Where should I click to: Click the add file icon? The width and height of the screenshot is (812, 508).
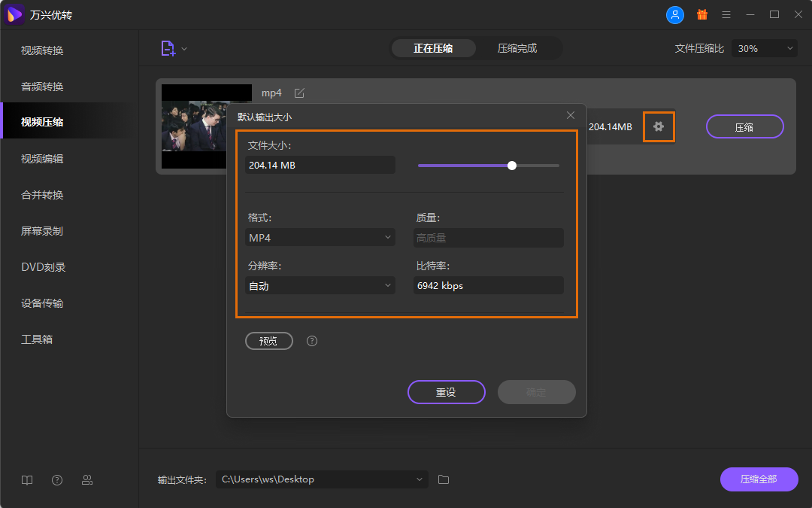pos(168,49)
